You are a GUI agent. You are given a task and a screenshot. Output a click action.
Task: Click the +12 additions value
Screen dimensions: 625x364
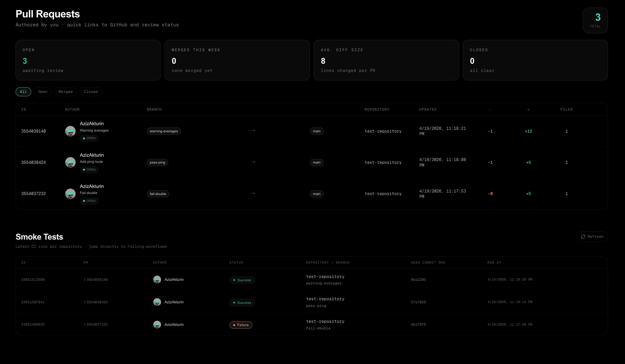click(x=528, y=131)
